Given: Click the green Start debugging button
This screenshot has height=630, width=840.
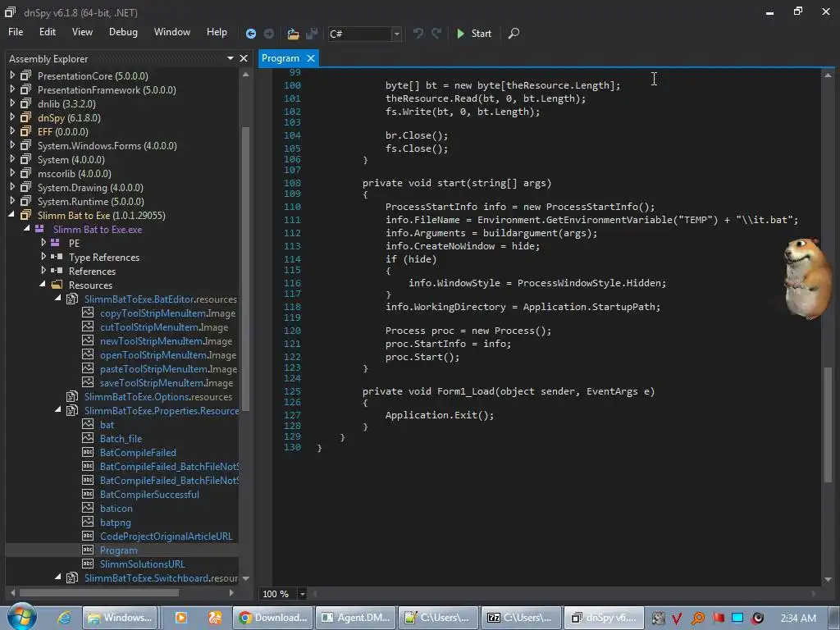Looking at the screenshot, I should coord(474,34).
